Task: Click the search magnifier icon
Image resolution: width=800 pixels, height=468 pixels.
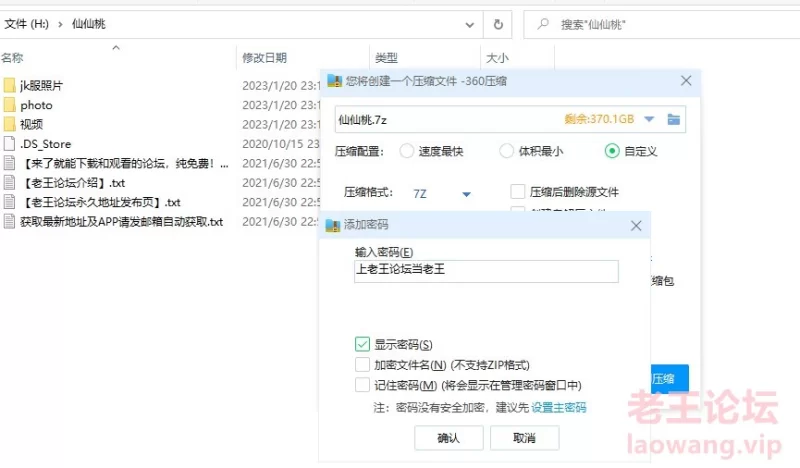Action: coord(543,23)
